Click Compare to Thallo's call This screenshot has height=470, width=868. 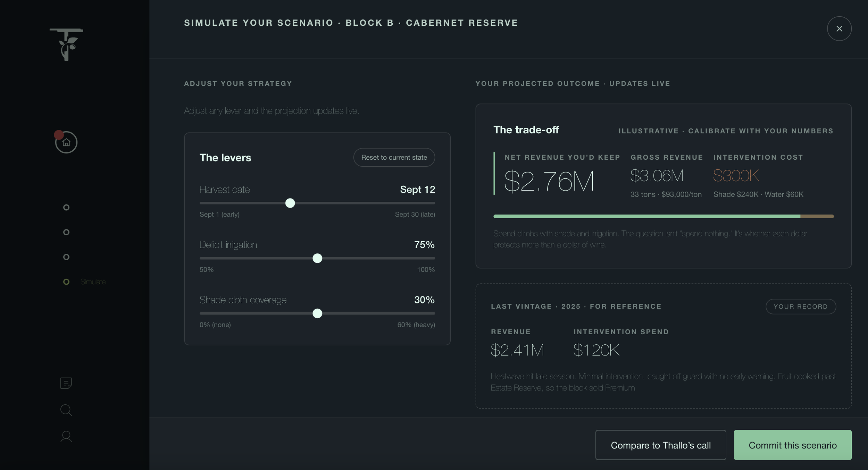pyautogui.click(x=660, y=445)
